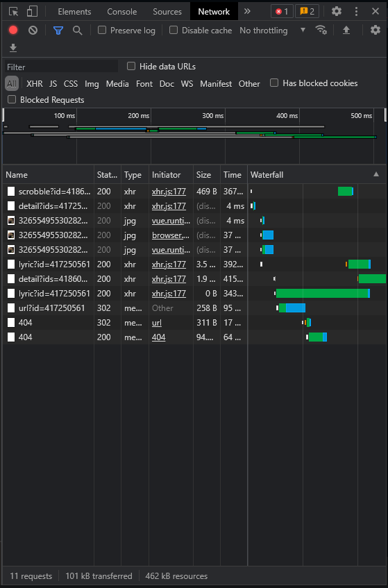
Task: Switch to the Sources tab
Action: pos(167,12)
